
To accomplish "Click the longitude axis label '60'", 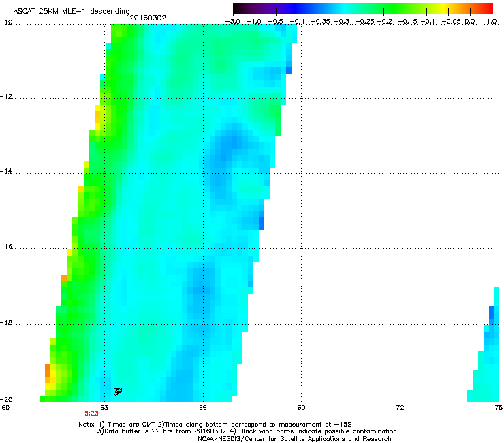I will click(5, 408).
